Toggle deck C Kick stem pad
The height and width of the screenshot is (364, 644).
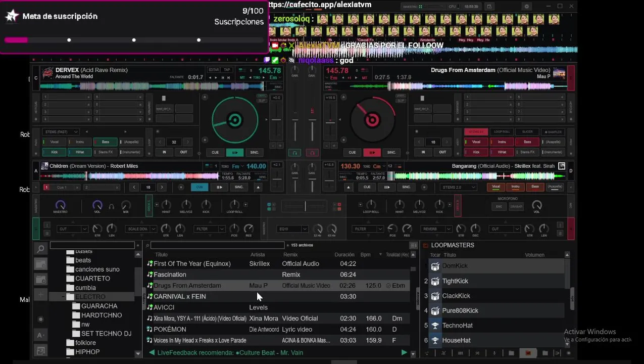point(54,152)
